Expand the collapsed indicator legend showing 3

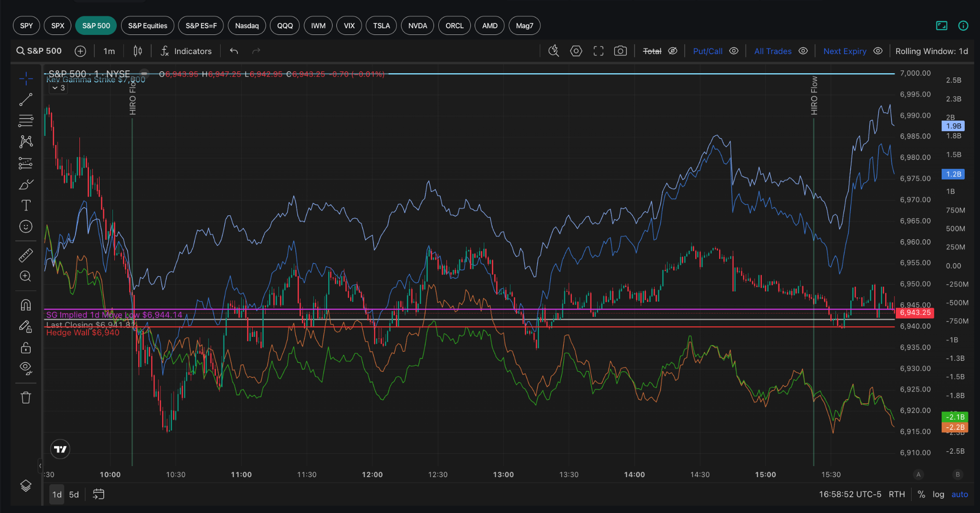click(58, 88)
